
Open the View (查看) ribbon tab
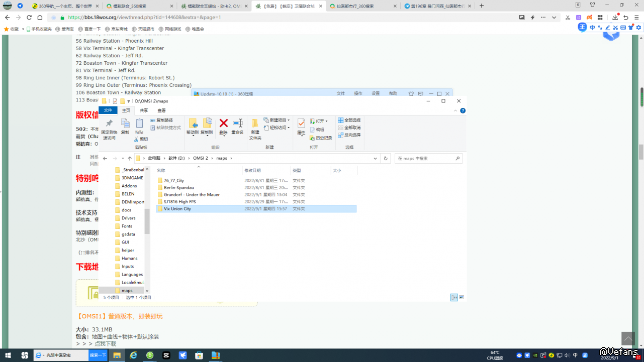point(161,110)
